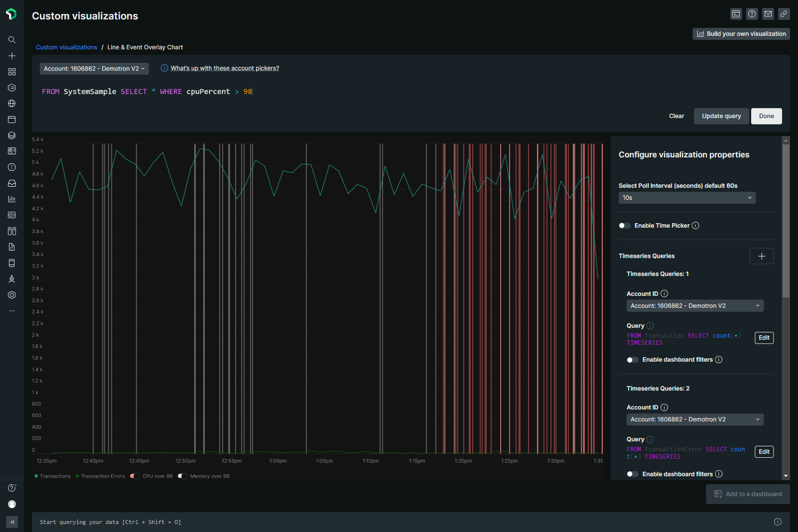
Task: Click the robot synthetic monitoring sidebar icon
Action: [x=12, y=279]
